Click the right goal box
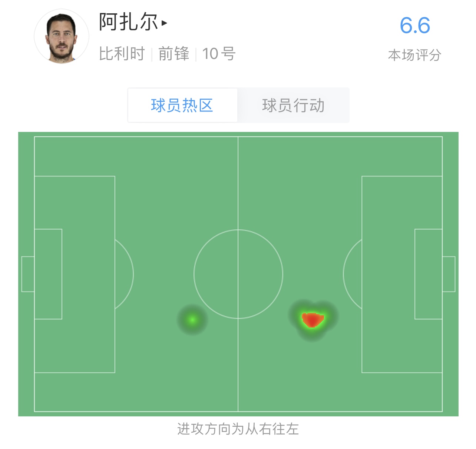The height and width of the screenshot is (449, 476). click(429, 274)
